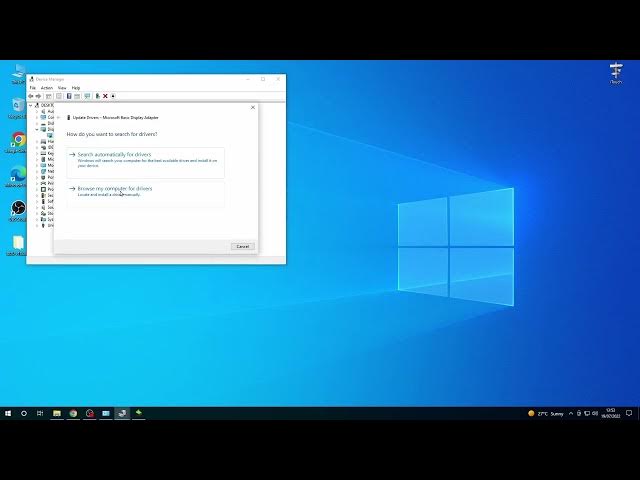Click the Windows Start button
640x480 pixels.
[8, 413]
